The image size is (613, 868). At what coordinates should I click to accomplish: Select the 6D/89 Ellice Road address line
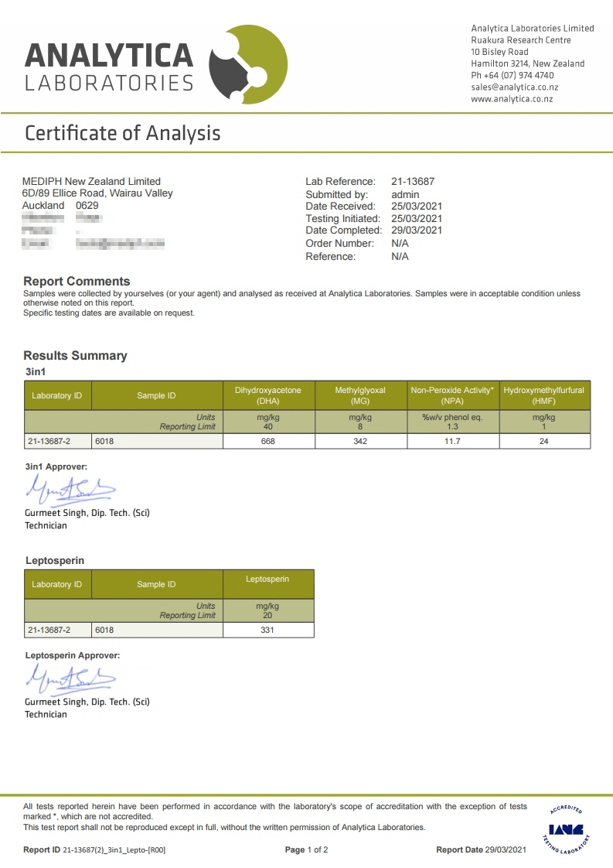97,193
